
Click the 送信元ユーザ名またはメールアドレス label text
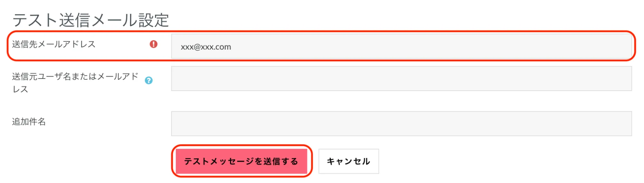[x=75, y=77]
